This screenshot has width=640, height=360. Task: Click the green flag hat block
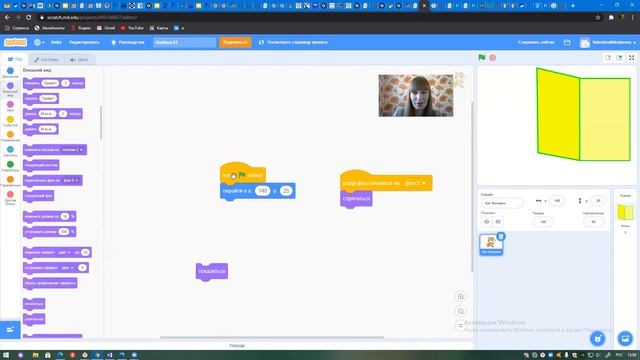(243, 174)
